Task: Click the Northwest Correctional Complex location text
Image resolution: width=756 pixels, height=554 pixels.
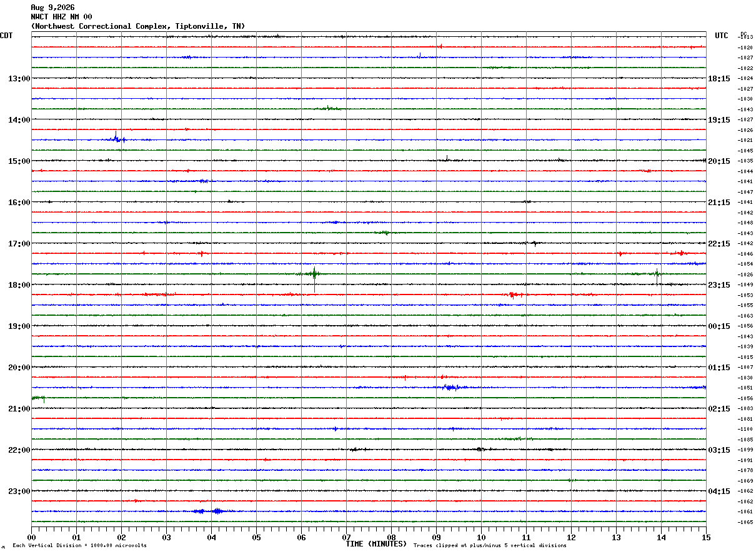Action: (138, 26)
